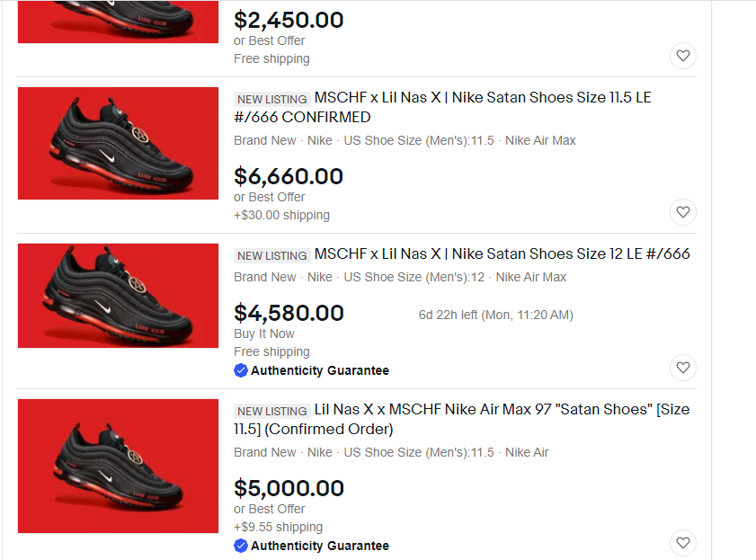Click the $4,580.00 Buy It Now price

point(289,313)
